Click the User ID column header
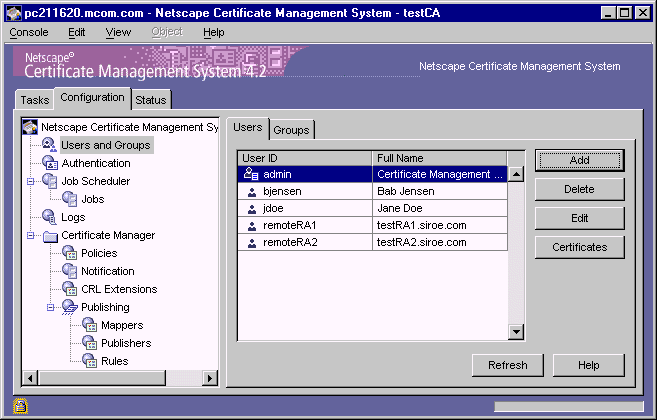Screen dimensions: 657x420 click(x=305, y=158)
